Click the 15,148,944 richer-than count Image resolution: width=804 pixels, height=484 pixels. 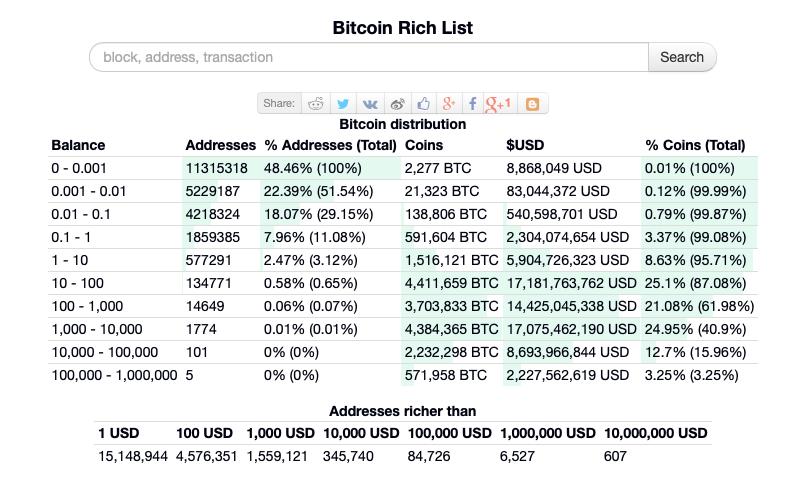(x=133, y=456)
